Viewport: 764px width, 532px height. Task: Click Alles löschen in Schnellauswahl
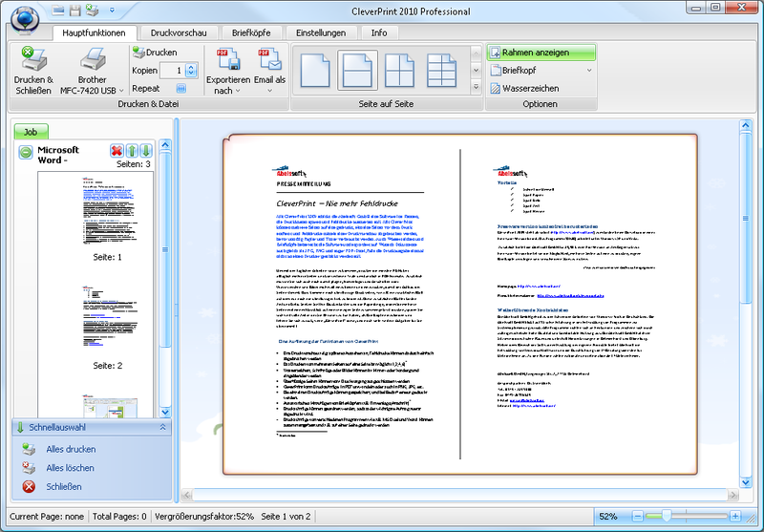[70, 468]
